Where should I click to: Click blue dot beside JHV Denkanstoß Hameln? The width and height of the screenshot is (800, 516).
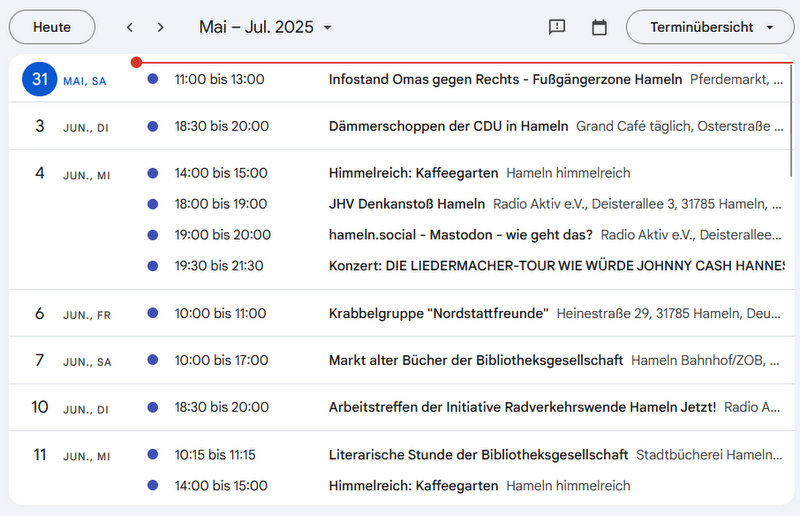[152, 204]
